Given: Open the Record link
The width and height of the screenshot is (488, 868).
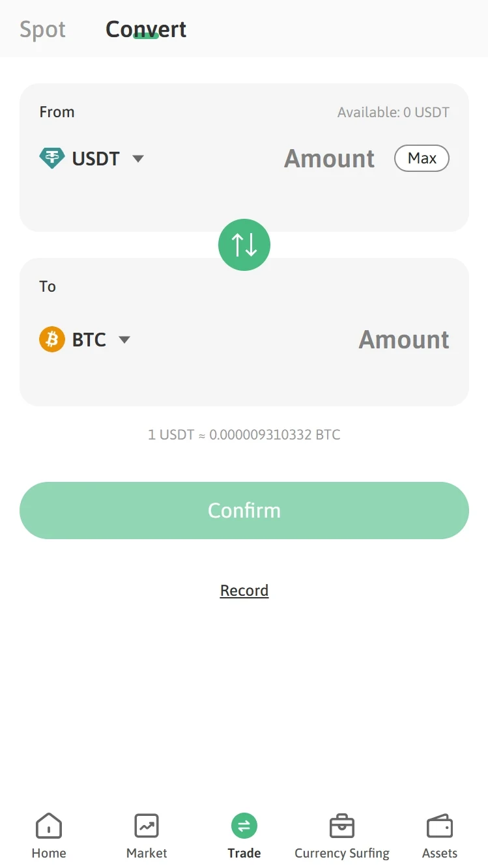Looking at the screenshot, I should pyautogui.click(x=244, y=590).
